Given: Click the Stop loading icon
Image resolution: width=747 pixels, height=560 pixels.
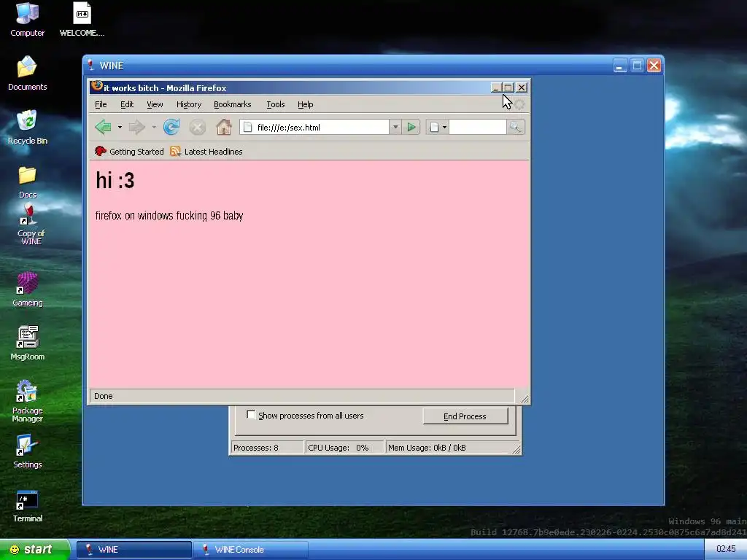Looking at the screenshot, I should click(197, 127).
